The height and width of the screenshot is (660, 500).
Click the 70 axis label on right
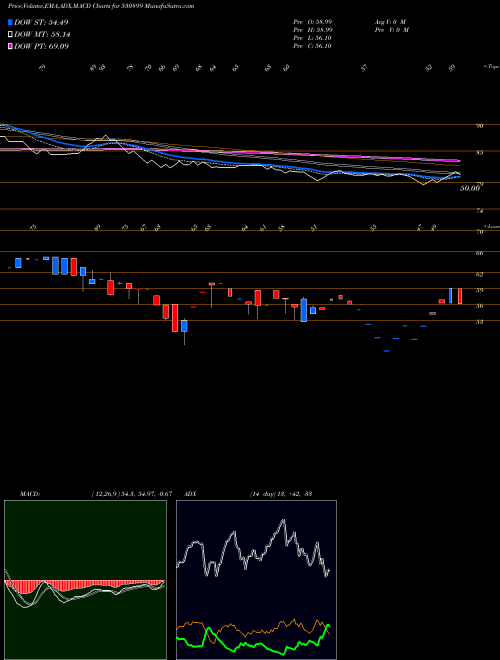[480, 232]
